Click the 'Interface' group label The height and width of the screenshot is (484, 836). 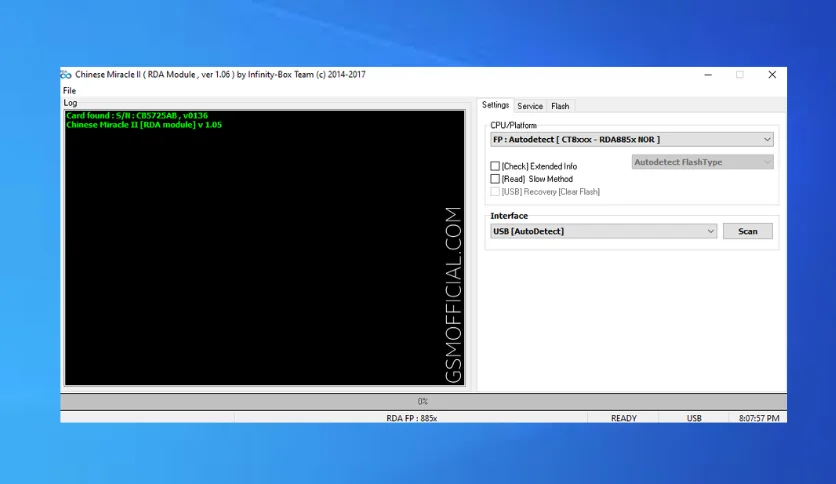click(509, 216)
